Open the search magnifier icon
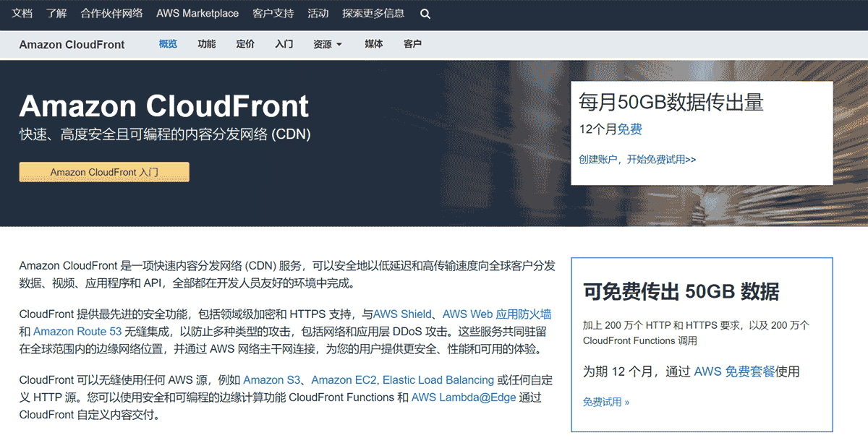This screenshot has height=443, width=868. tap(425, 13)
